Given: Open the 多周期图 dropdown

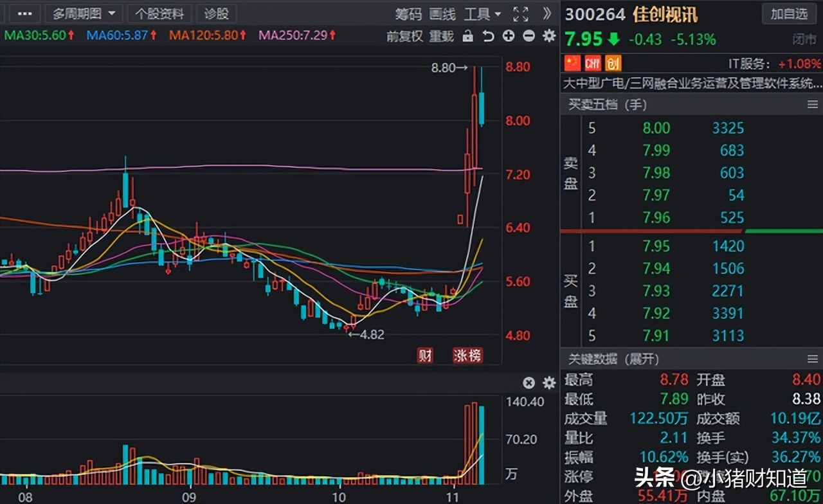Looking at the screenshot, I should (x=84, y=14).
